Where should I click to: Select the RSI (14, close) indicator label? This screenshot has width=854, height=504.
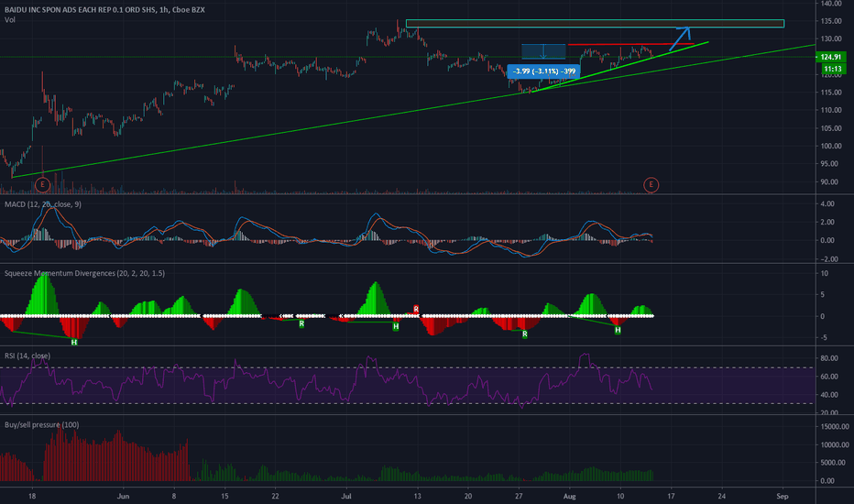(27, 356)
